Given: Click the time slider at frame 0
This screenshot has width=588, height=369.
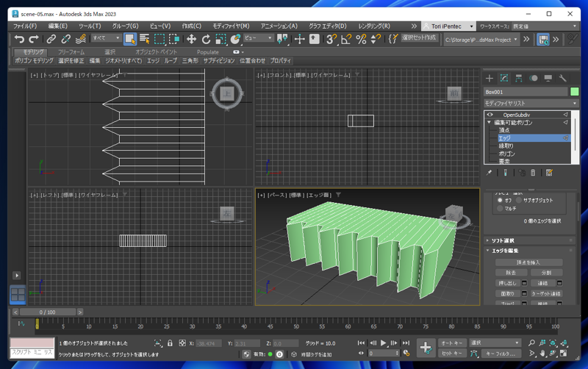Looking at the screenshot, I should 37,324.
